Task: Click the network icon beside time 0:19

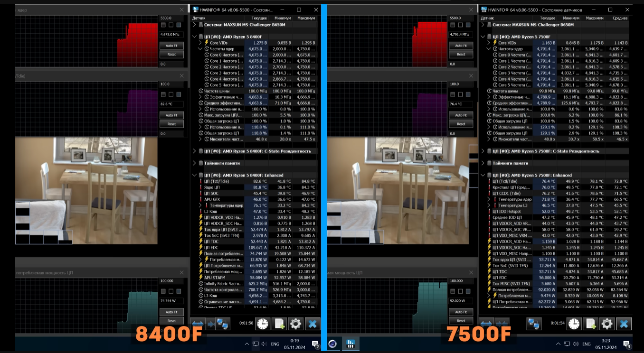Action: [256, 344]
